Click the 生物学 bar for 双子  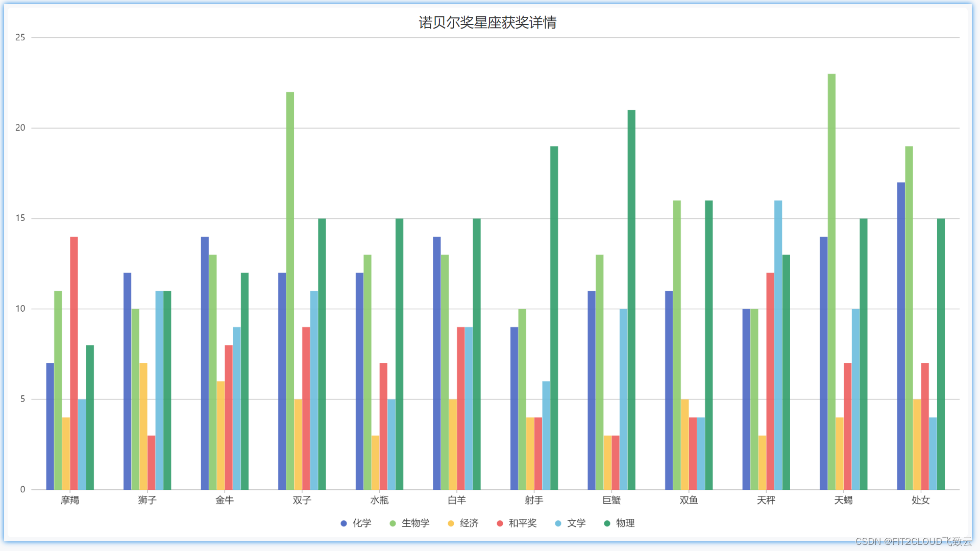tap(290, 291)
